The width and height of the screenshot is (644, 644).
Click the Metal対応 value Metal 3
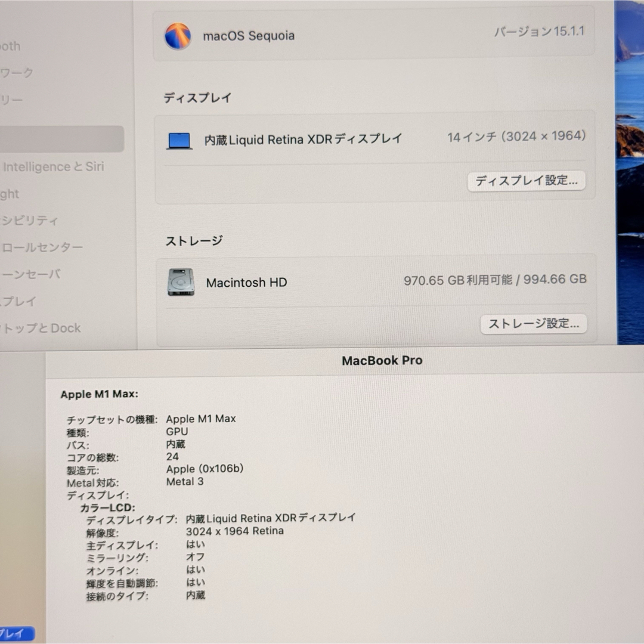[x=185, y=482]
